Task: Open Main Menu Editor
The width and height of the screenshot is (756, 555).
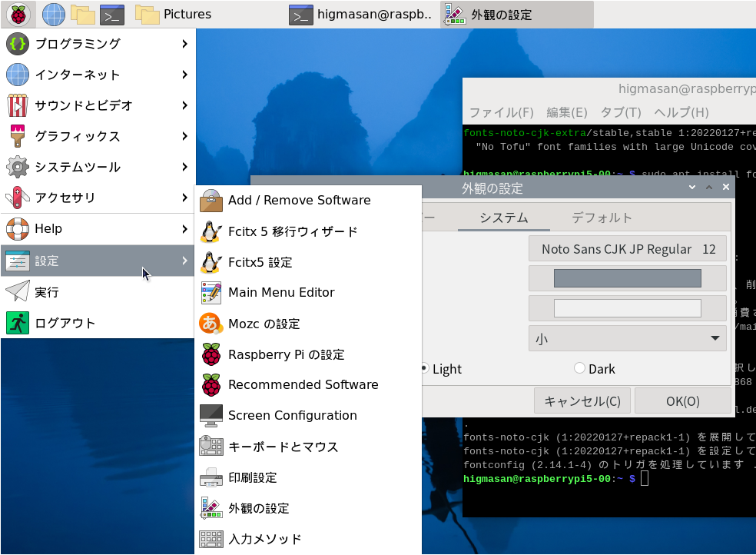Action: point(281,293)
